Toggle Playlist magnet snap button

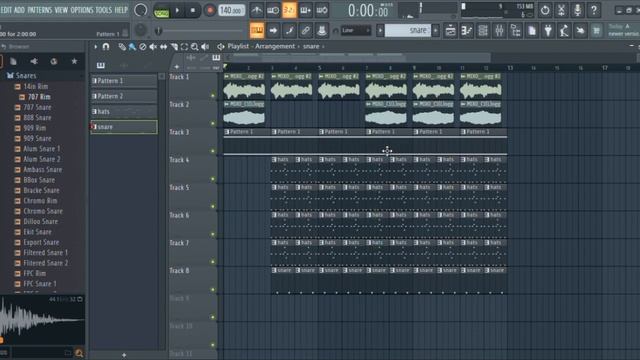106,47
